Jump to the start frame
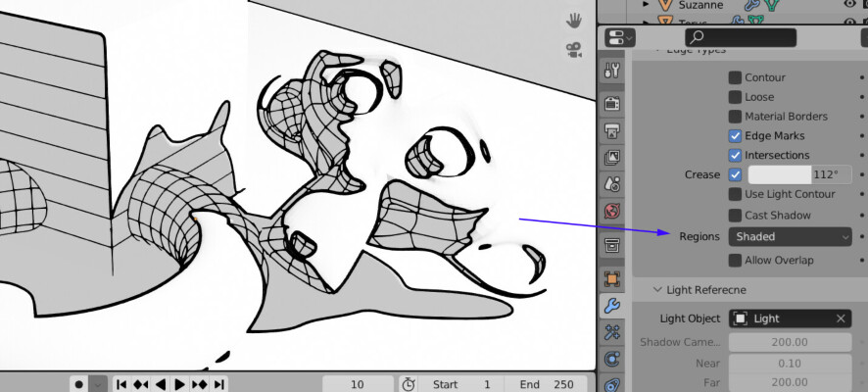Screen dimensions: 868x392 coord(121,384)
